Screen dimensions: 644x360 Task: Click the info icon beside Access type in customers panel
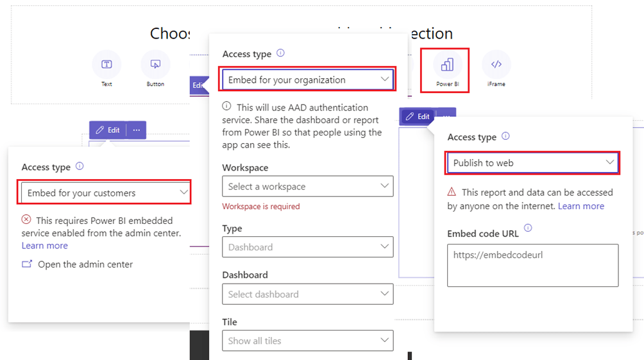[x=80, y=166]
